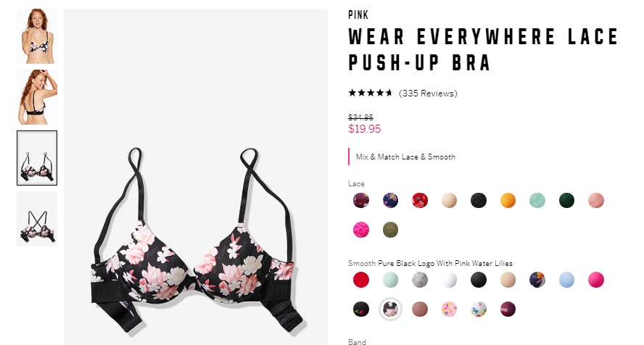Image resolution: width=644 pixels, height=345 pixels.
Task: Choose the heather gray smooth swatch
Action: pyautogui.click(x=420, y=280)
